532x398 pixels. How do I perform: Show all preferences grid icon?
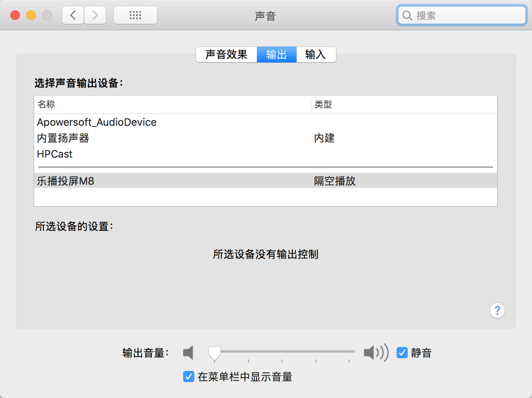click(x=135, y=16)
